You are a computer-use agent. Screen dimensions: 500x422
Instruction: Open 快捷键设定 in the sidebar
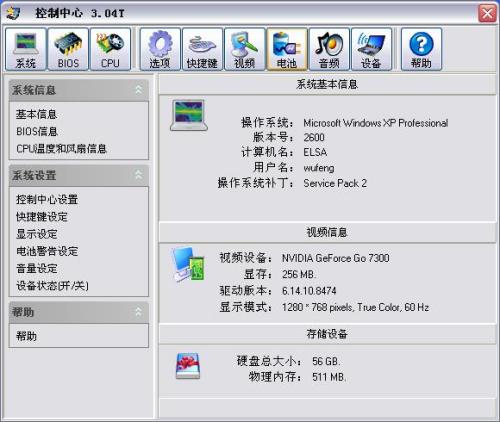(42, 217)
